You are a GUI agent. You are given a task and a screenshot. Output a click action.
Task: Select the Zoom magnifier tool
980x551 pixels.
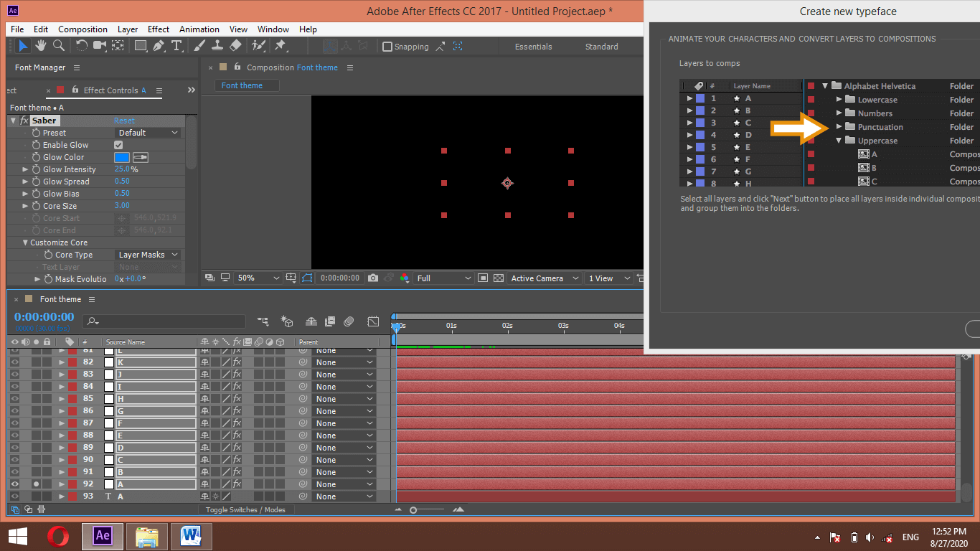coord(59,46)
